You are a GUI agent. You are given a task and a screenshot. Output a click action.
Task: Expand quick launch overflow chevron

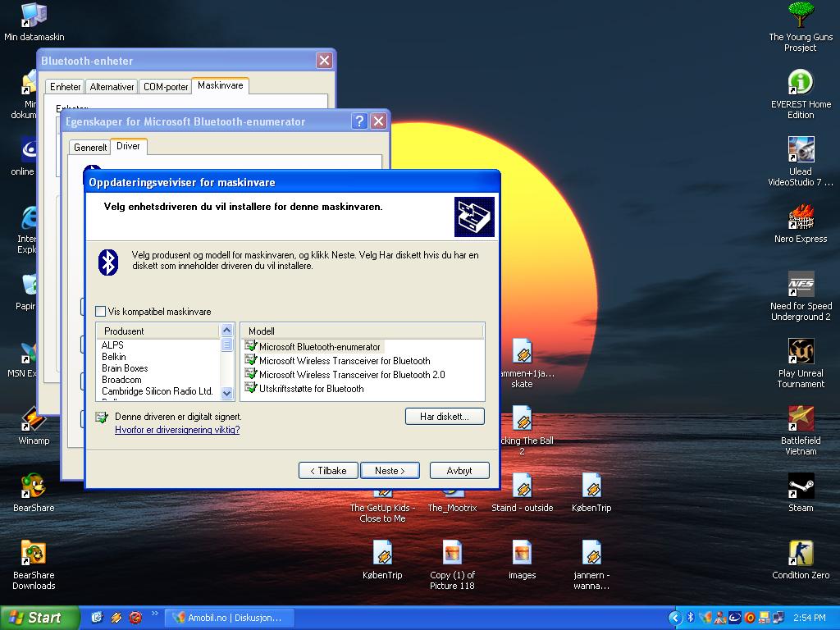(x=155, y=614)
